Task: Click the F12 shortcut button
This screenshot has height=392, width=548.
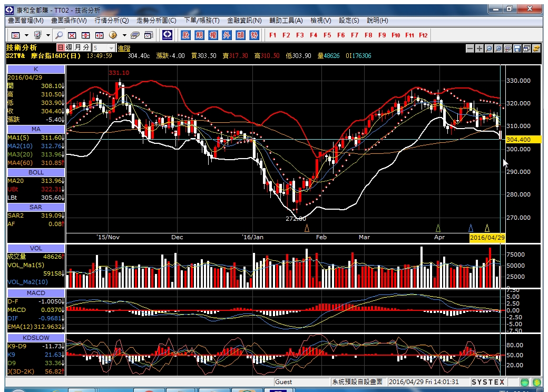Action: coord(423,35)
